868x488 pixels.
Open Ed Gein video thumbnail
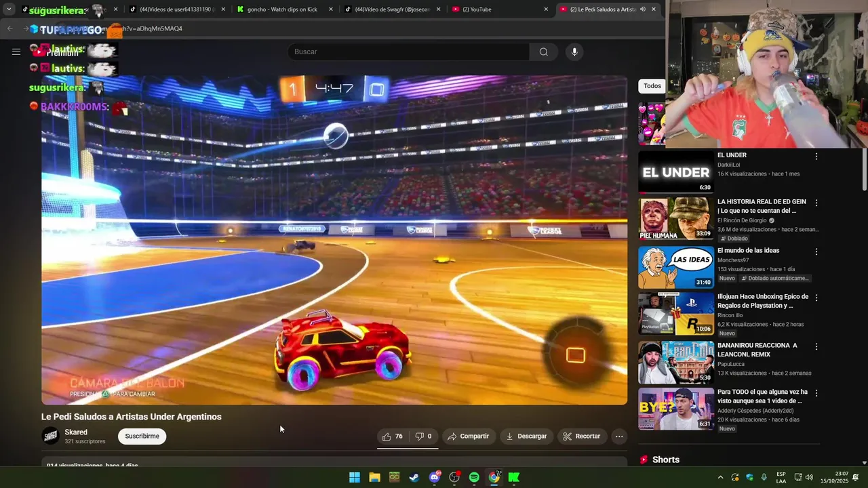676,219
